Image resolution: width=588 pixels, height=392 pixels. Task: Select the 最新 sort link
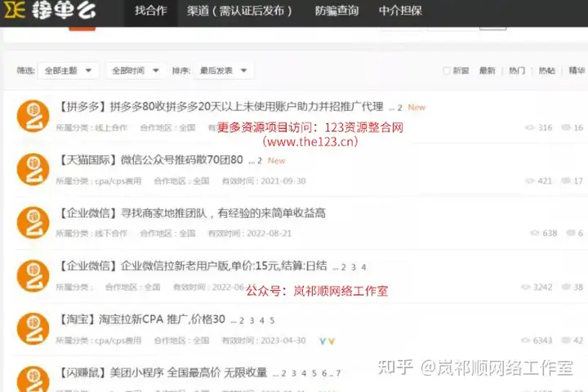pyautogui.click(x=487, y=70)
